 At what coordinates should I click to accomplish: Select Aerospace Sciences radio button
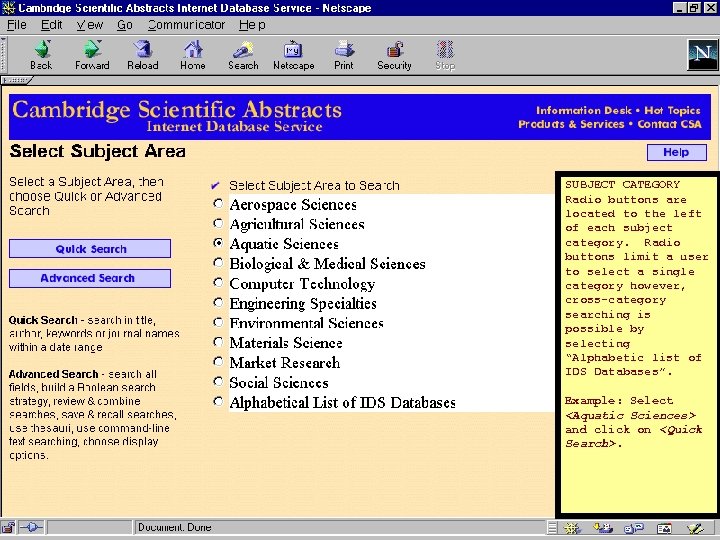(218, 203)
